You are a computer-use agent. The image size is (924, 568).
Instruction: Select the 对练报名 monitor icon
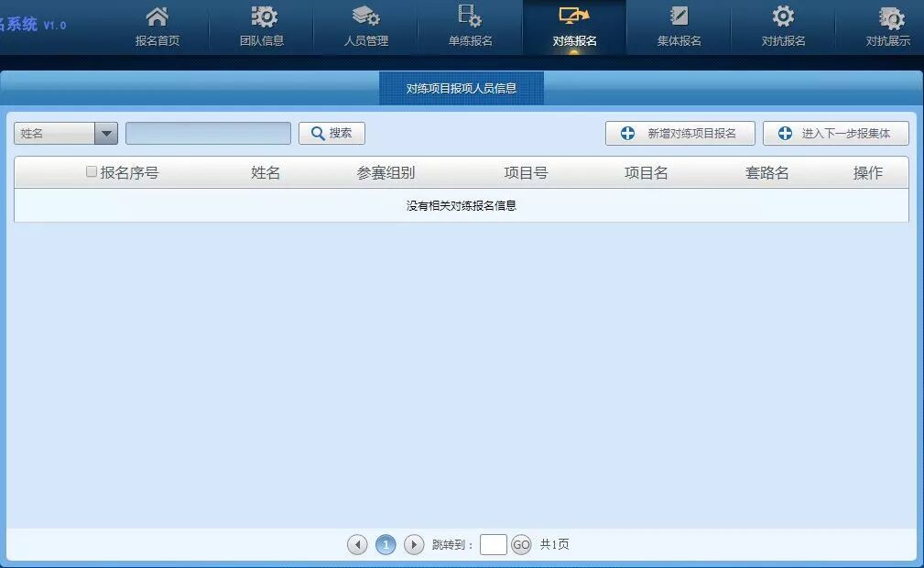pos(574,16)
